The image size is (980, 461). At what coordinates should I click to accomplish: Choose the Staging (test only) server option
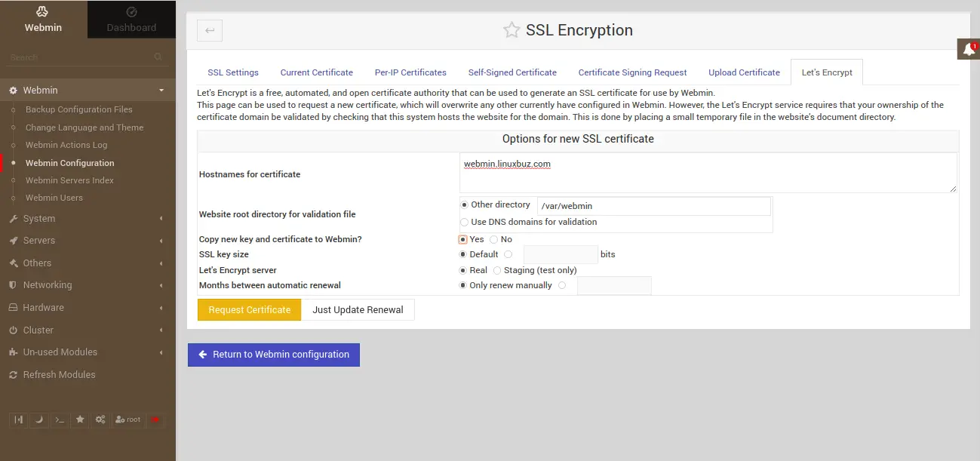tap(497, 270)
